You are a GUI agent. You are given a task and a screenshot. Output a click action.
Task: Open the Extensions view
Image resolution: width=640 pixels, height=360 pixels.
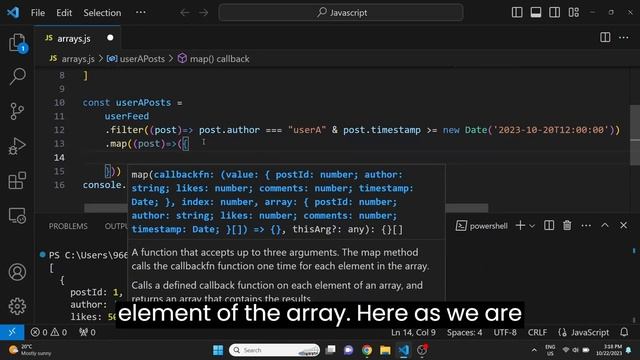[17, 180]
